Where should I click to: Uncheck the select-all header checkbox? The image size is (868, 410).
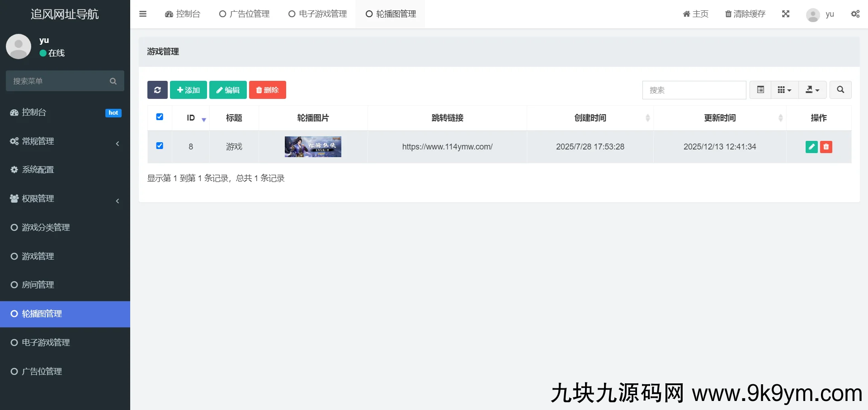coord(160,117)
